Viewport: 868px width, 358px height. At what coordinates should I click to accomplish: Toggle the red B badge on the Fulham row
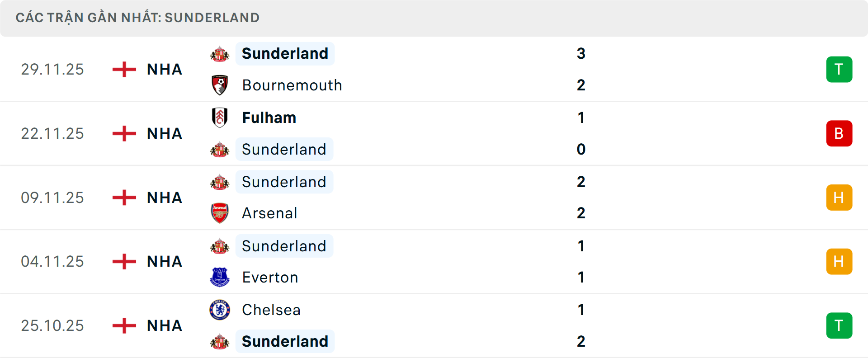tap(839, 133)
